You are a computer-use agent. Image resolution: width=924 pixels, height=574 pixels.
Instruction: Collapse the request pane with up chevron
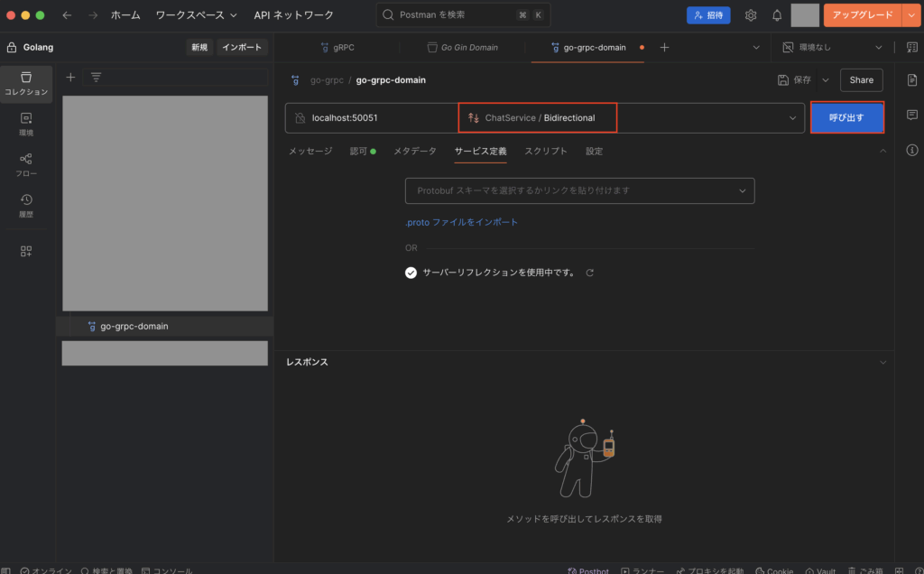click(882, 151)
